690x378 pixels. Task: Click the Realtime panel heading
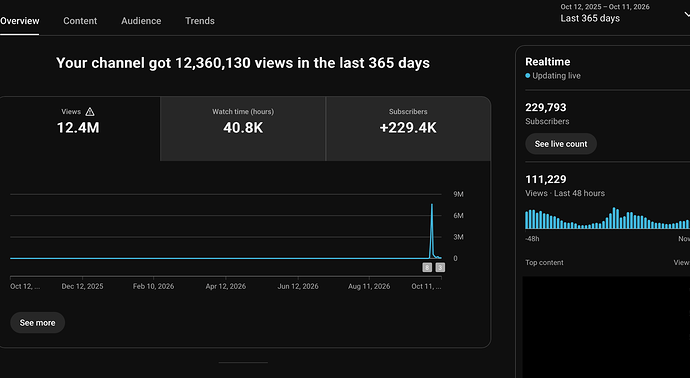pyautogui.click(x=547, y=62)
